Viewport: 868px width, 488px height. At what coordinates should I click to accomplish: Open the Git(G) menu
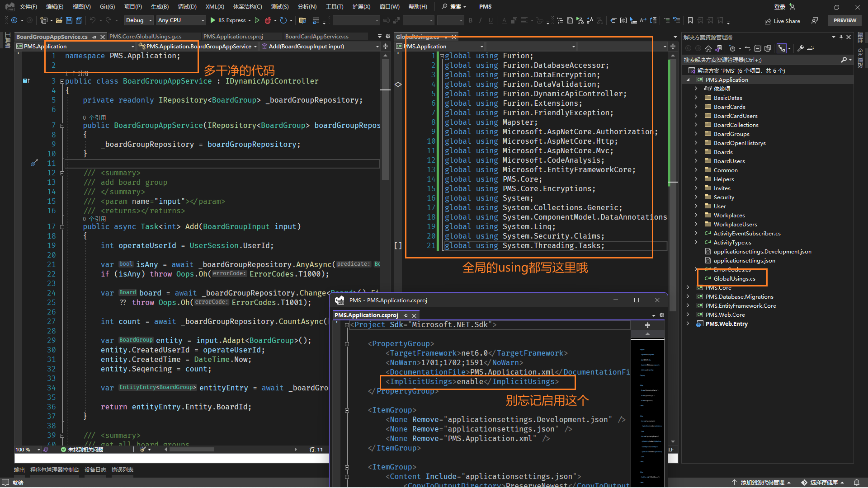tap(107, 7)
